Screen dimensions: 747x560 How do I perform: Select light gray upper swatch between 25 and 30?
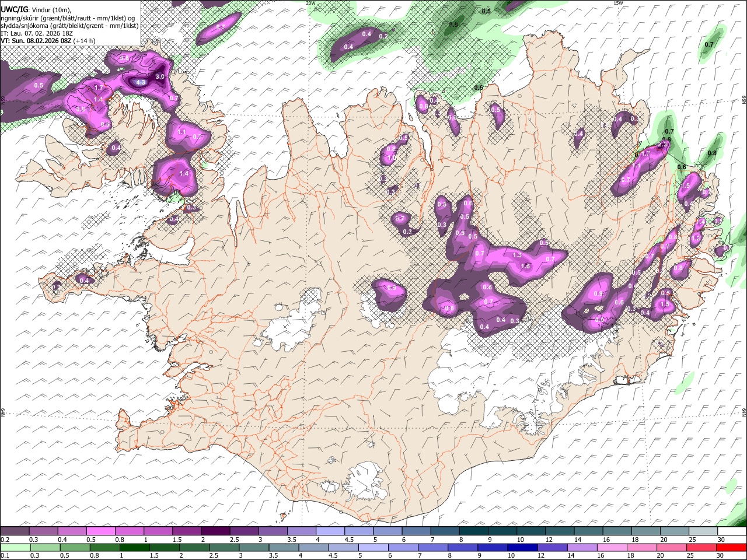coord(703,531)
